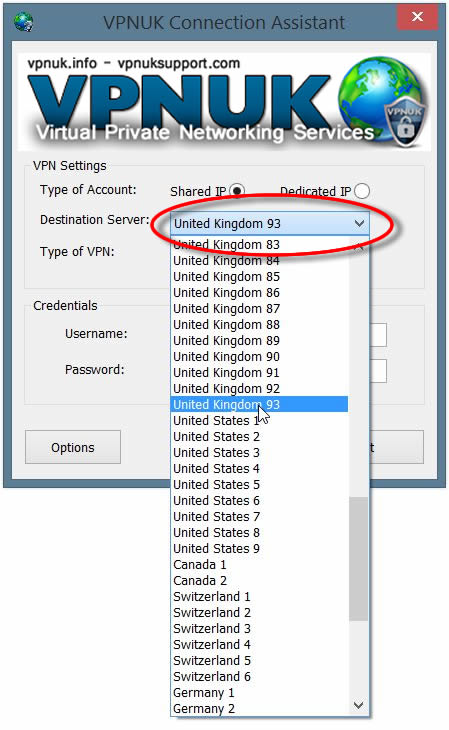449x730 pixels.
Task: Choose Switzerland 1 server entry
Action: tap(259, 596)
